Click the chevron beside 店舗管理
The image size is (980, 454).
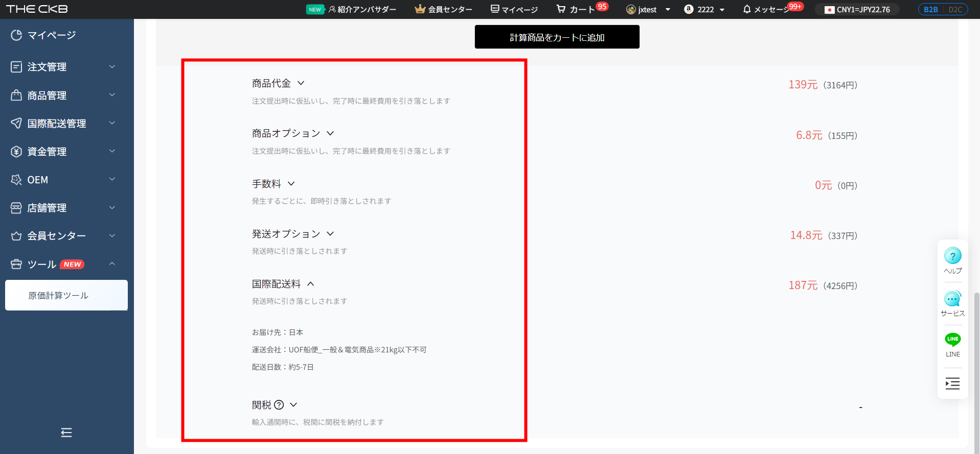point(112,207)
